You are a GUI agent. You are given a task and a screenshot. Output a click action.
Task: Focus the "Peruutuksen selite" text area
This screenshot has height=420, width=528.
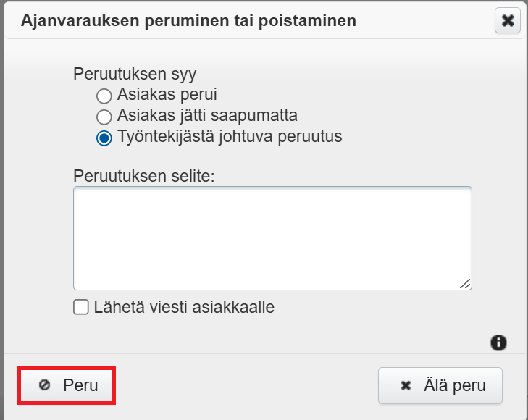pos(272,238)
